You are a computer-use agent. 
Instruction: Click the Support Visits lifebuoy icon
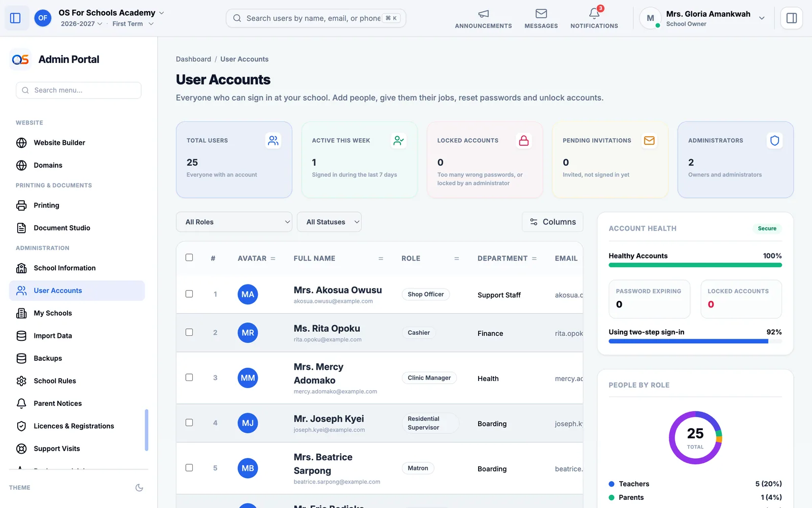click(21, 449)
